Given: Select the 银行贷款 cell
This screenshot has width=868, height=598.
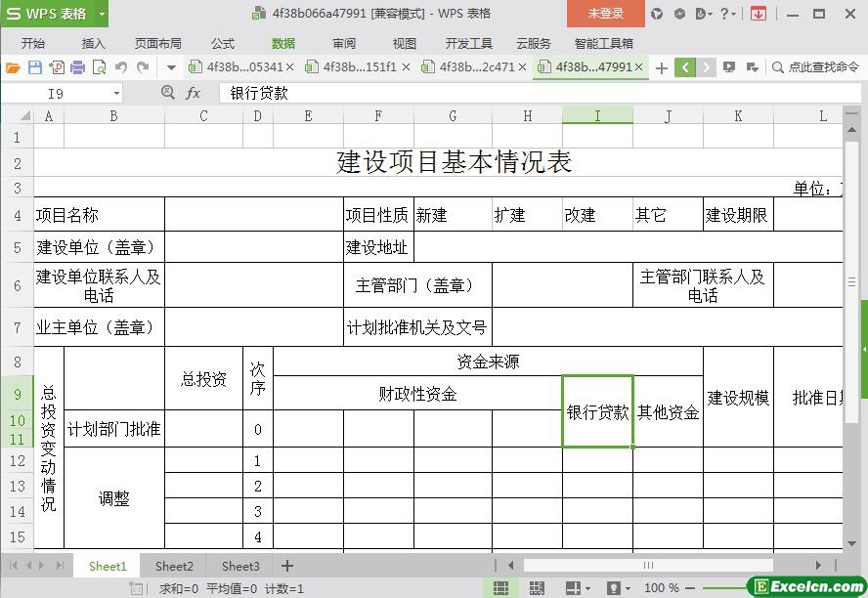Looking at the screenshot, I should click(x=597, y=411).
